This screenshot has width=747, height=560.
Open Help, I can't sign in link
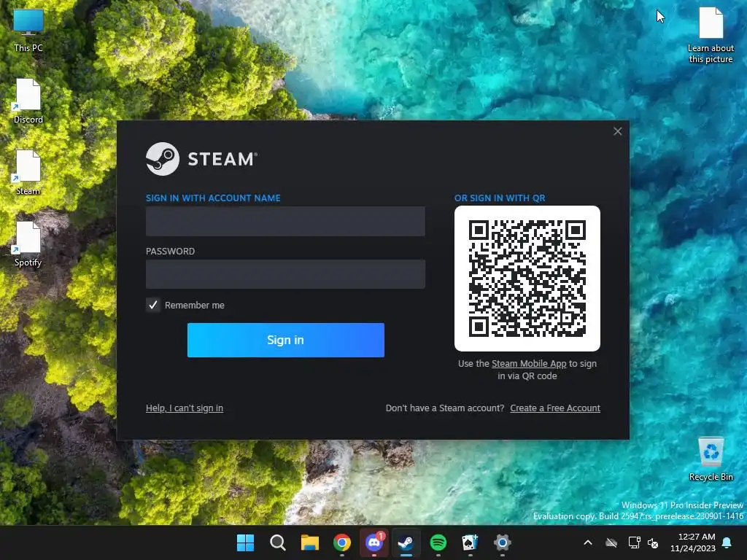185,408
